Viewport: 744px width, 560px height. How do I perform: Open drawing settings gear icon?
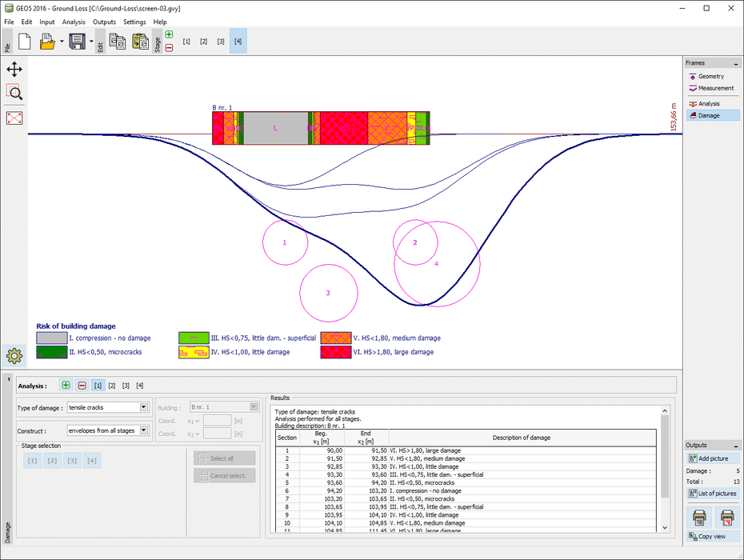click(14, 356)
